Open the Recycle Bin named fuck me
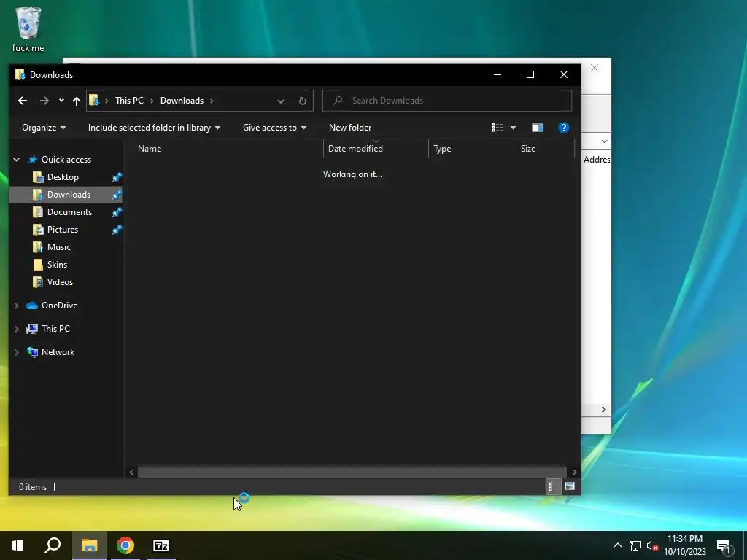Image resolution: width=747 pixels, height=560 pixels. point(28,29)
